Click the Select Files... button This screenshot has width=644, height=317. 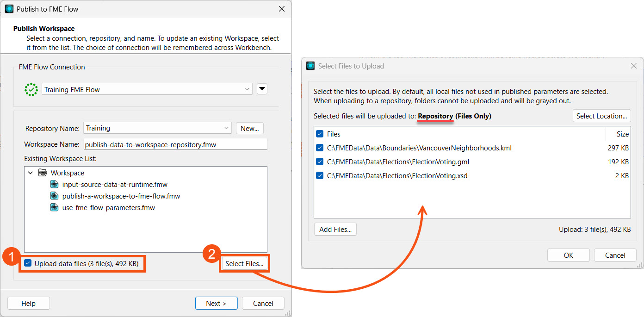pyautogui.click(x=244, y=264)
